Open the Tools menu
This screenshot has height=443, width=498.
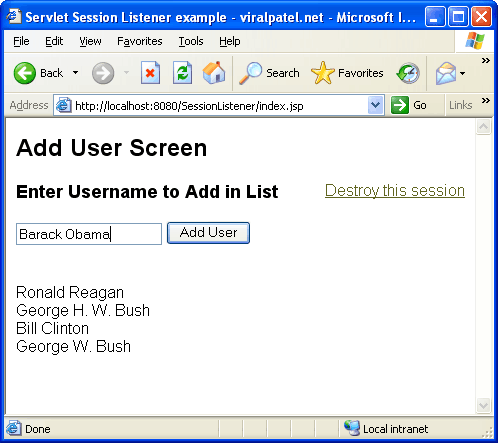191,41
